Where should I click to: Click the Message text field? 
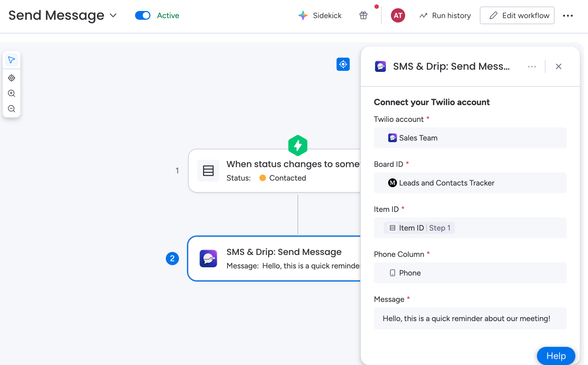click(x=470, y=318)
